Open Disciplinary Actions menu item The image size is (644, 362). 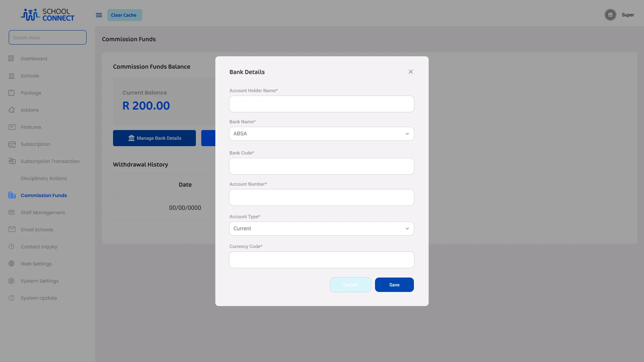click(x=44, y=178)
